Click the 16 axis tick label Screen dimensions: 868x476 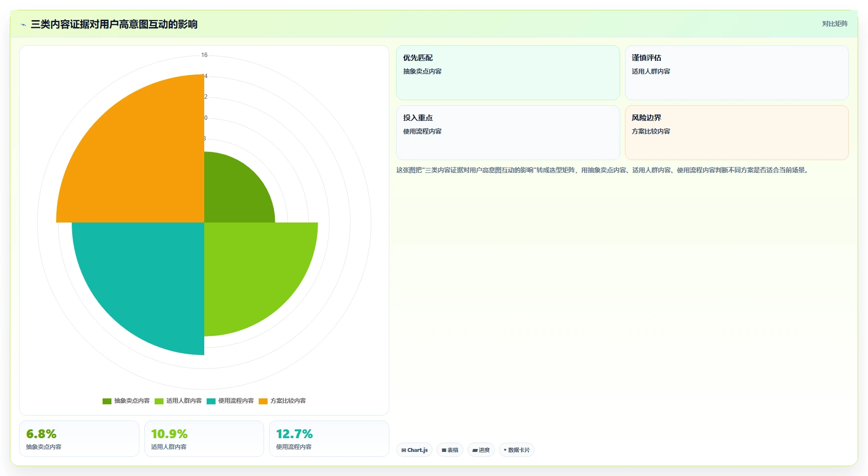pyautogui.click(x=204, y=55)
